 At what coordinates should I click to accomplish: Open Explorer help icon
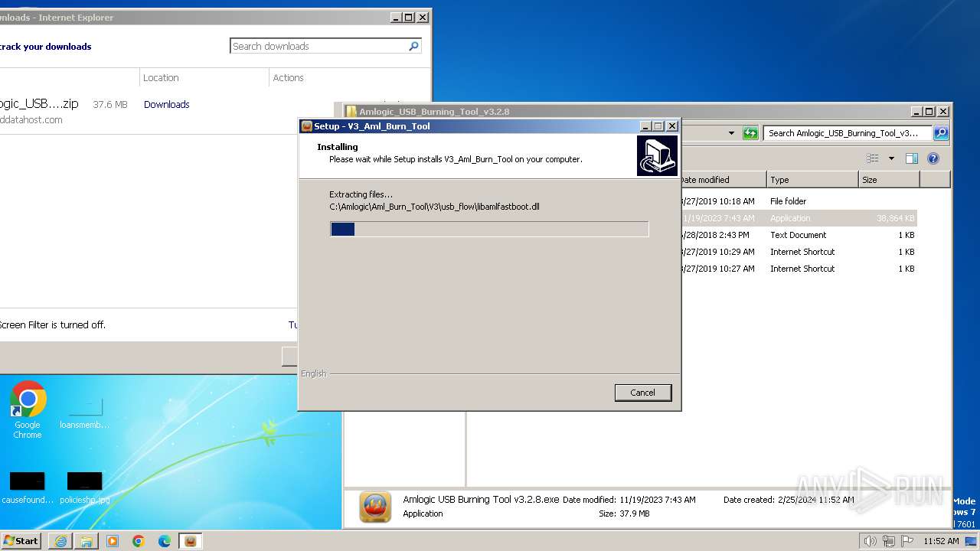[x=933, y=158]
